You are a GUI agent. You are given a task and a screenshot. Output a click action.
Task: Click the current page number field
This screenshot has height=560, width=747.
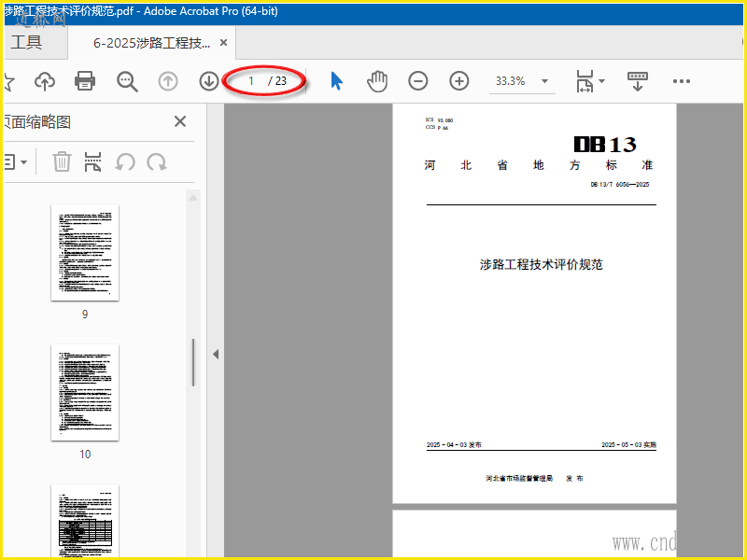(x=250, y=81)
